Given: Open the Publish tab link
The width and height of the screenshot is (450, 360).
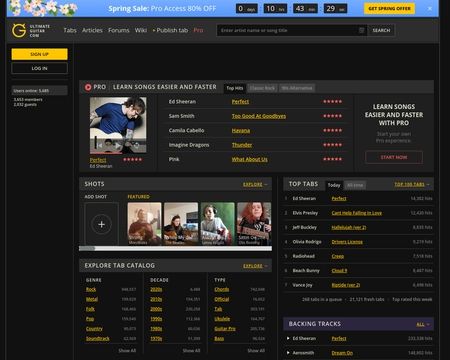Looking at the screenshot, I should coord(170,30).
